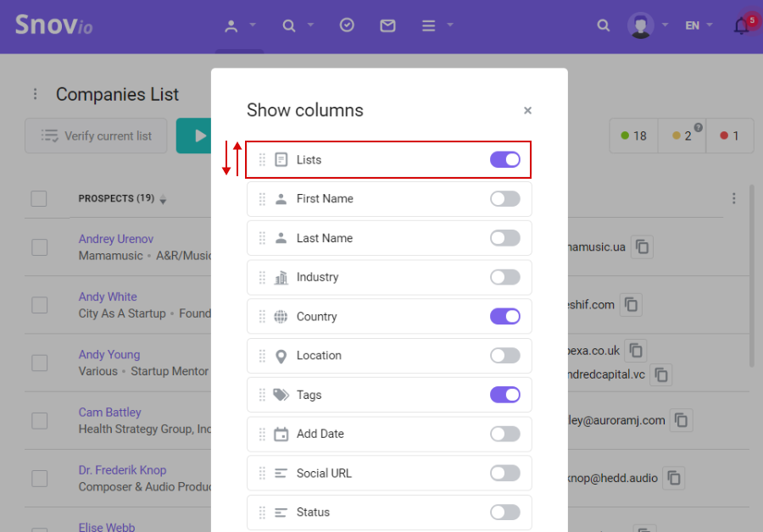Grab the drag handle of Lists row
The image size is (763, 532).
262,159
